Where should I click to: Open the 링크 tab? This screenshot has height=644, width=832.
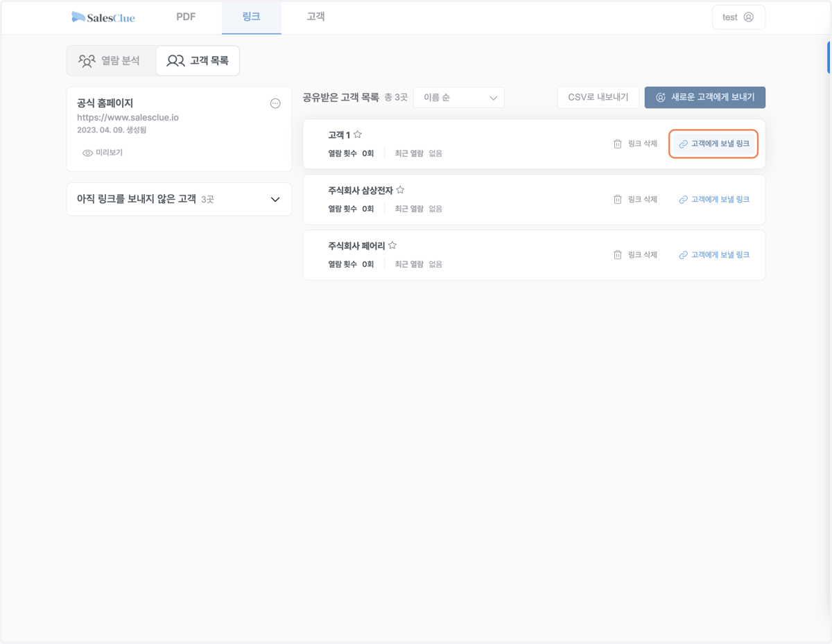[x=252, y=17]
